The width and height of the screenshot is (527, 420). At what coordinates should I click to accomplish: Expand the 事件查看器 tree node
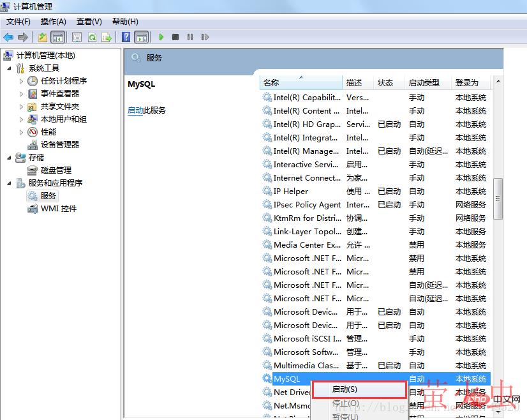click(21, 94)
